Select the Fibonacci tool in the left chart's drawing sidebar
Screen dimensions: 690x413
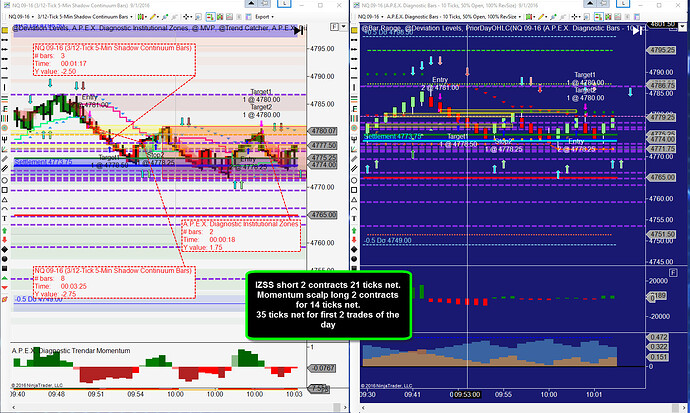(5, 109)
